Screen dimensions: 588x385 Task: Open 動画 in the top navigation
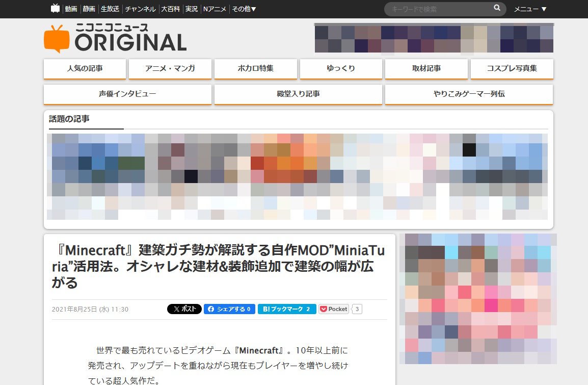pyautogui.click(x=71, y=9)
